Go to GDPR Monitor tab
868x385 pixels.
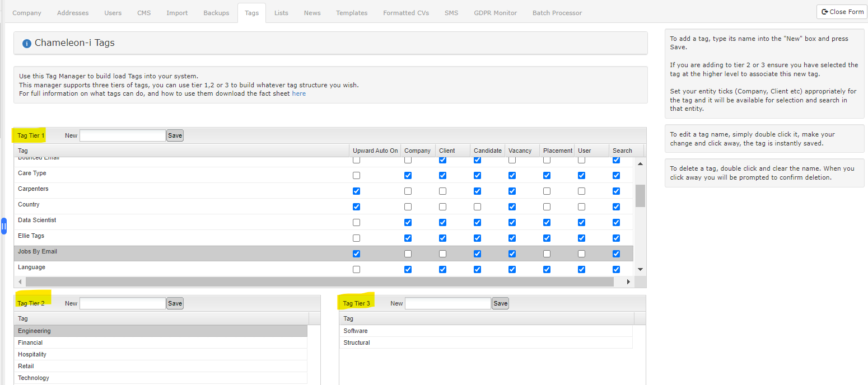point(495,13)
